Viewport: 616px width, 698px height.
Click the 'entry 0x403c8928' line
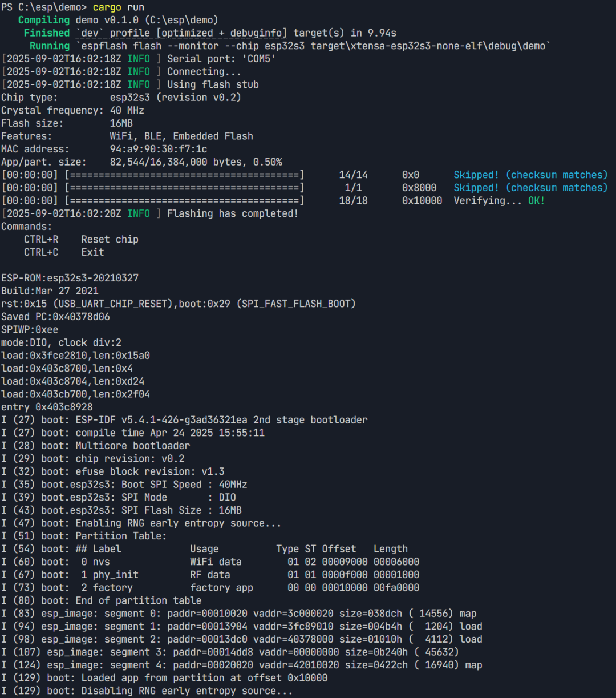[47, 407]
